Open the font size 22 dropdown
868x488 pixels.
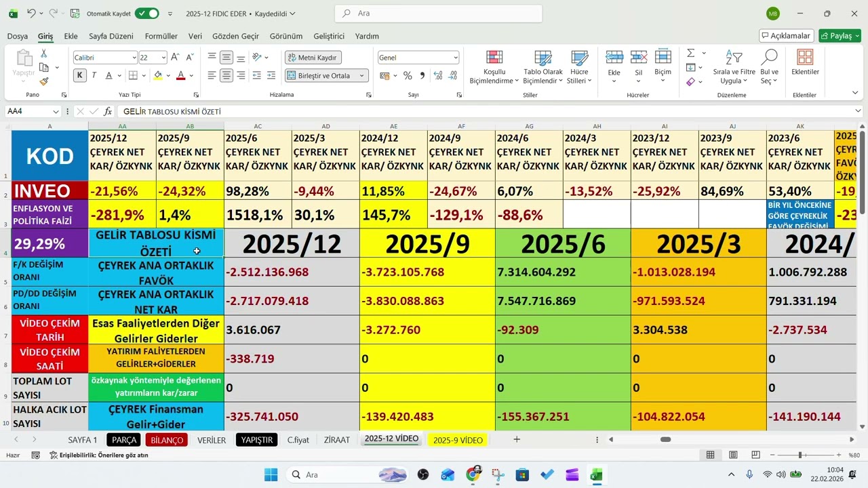tap(163, 58)
